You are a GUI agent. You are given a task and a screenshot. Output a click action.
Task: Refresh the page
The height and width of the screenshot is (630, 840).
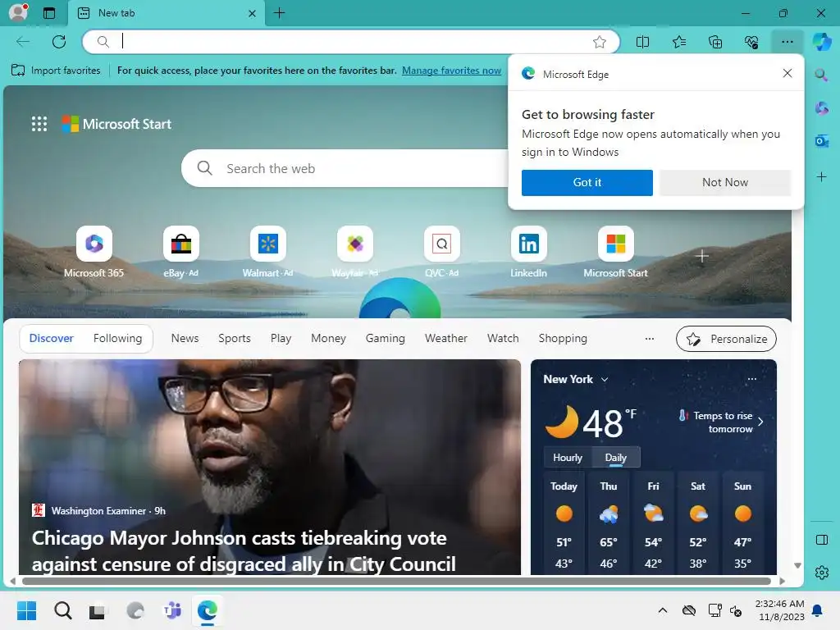pyautogui.click(x=59, y=41)
